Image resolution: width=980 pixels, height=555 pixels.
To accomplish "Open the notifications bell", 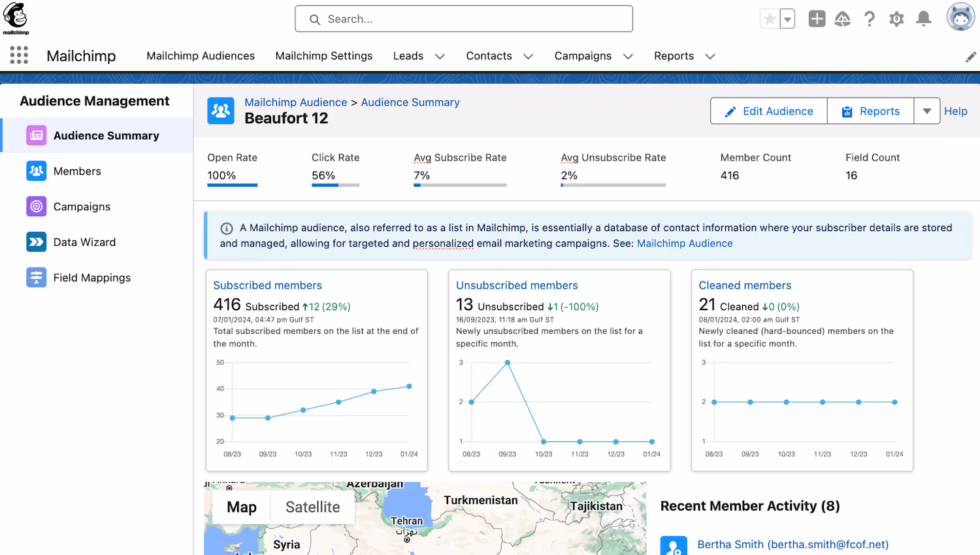I will pos(923,19).
